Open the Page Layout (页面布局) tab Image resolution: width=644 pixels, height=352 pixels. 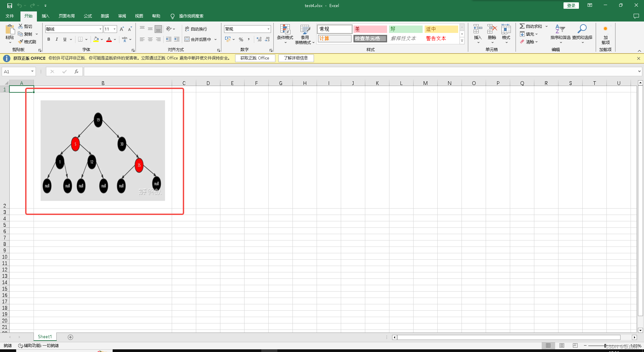tap(66, 16)
